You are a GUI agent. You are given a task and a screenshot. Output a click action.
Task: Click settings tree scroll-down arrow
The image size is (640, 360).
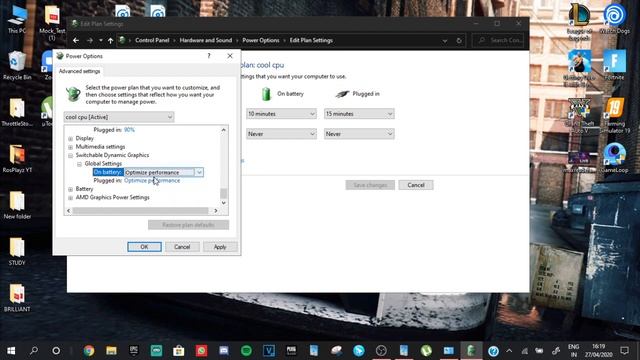point(223,203)
